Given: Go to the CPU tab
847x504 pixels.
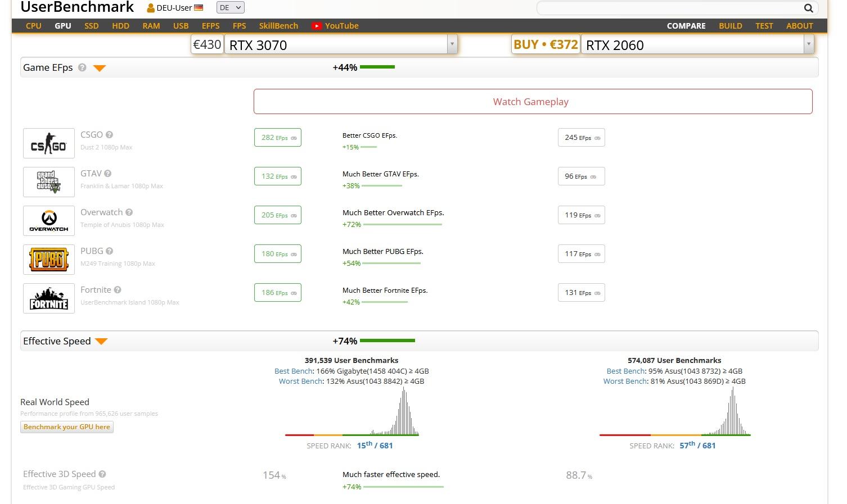Looking at the screenshot, I should click(34, 26).
